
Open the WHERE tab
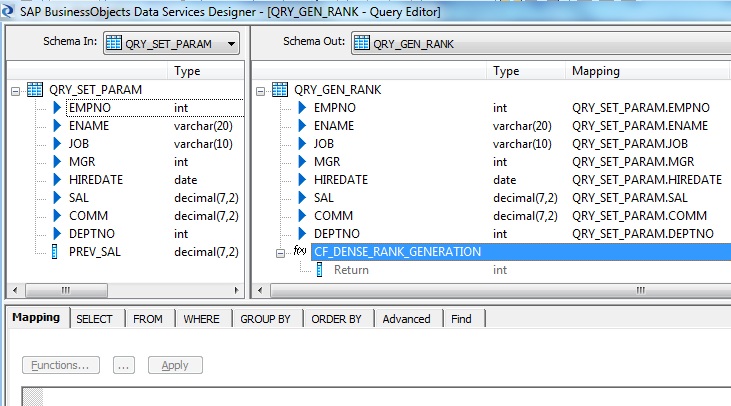(x=201, y=319)
